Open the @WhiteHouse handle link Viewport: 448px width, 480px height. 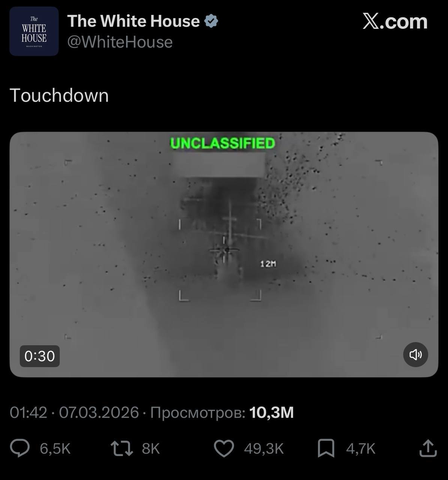pos(120,42)
